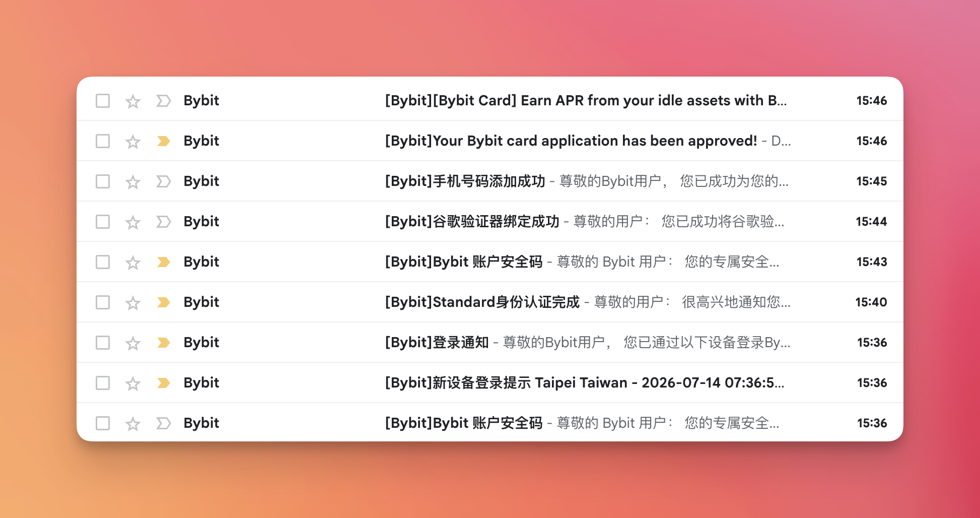Select checkbox for 'card application has been approved' email
980x518 pixels.
click(x=103, y=141)
